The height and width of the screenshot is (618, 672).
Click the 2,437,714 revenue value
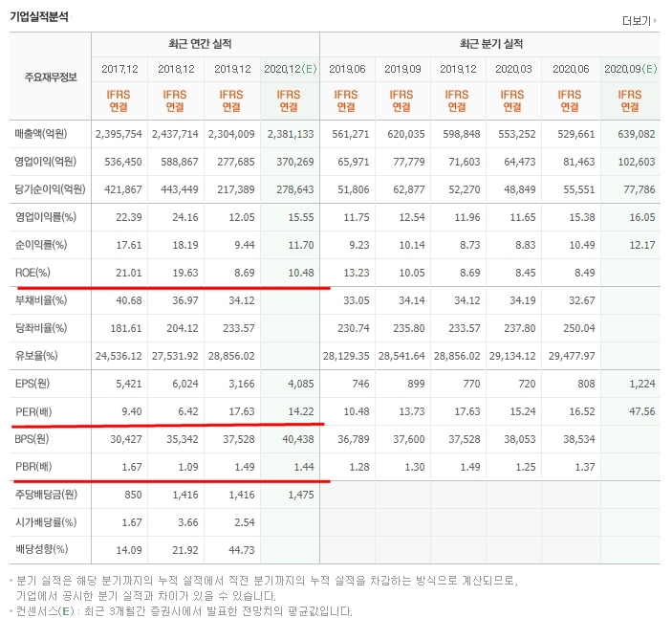(x=175, y=134)
